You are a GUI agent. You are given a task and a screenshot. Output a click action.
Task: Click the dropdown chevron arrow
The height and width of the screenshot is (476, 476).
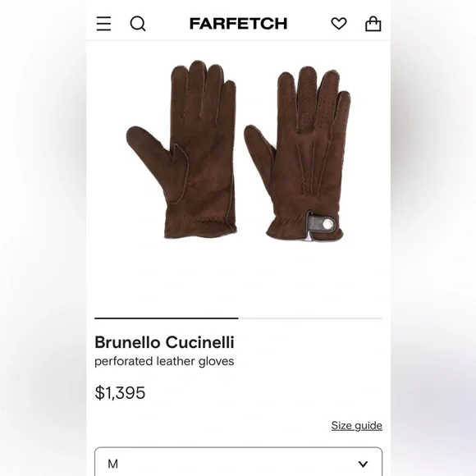coord(363,464)
